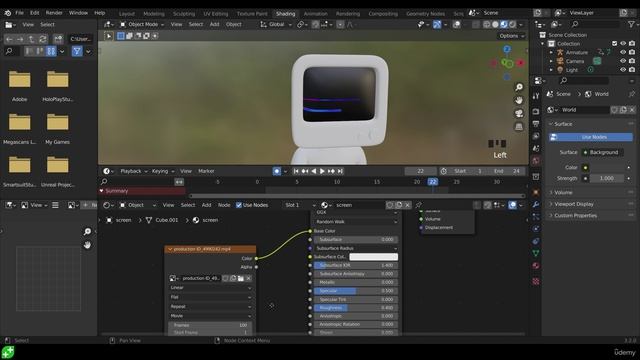Adjust the Specular slider on Principled BSDF
640x360 pixels.
(x=356, y=291)
